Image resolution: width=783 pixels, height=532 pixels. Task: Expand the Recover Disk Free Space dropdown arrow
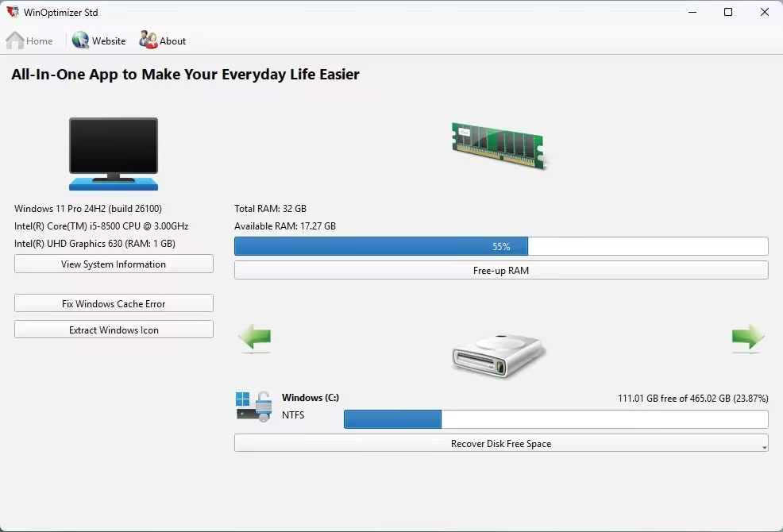click(x=764, y=448)
